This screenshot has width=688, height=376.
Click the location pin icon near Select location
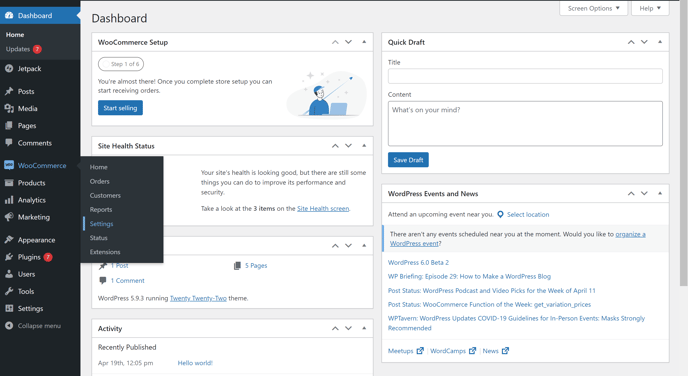pyautogui.click(x=500, y=215)
